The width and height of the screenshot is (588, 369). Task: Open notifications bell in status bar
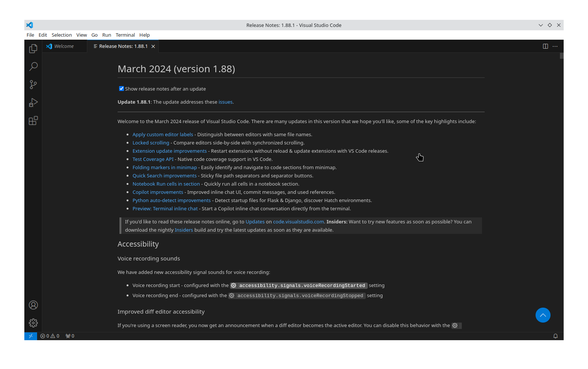pos(555,336)
